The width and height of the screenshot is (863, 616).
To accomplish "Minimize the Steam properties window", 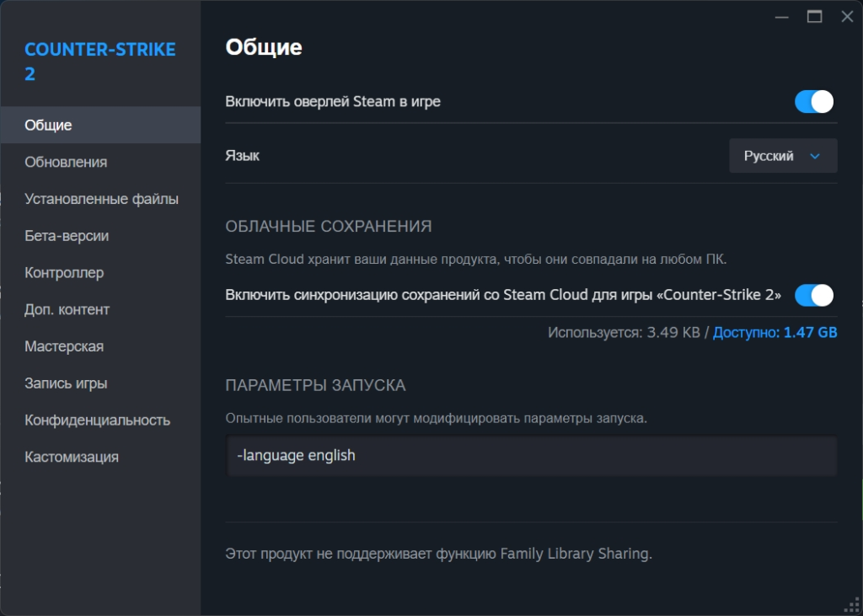I will (782, 17).
